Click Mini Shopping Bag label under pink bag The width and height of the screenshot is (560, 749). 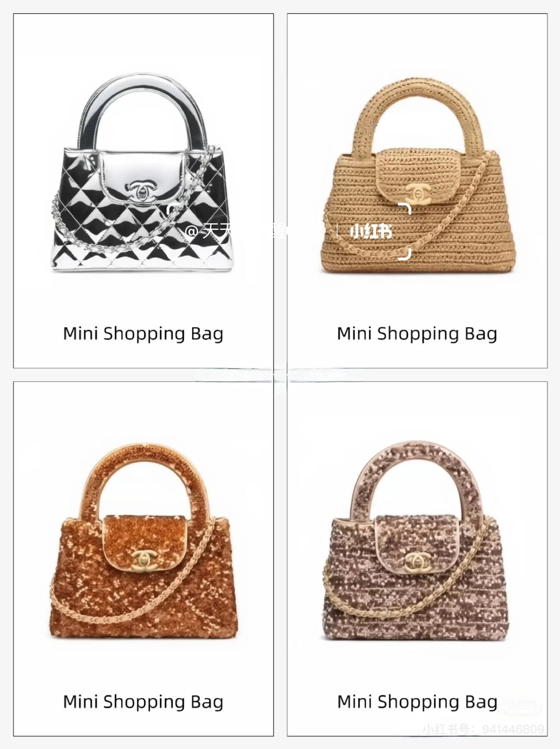pyautogui.click(x=417, y=702)
